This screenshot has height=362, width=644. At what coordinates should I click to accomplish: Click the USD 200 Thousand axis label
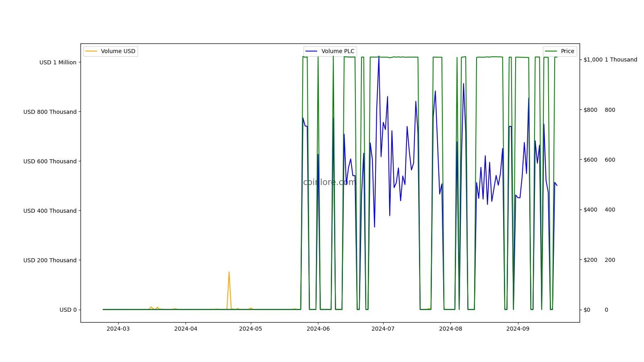[50, 260]
